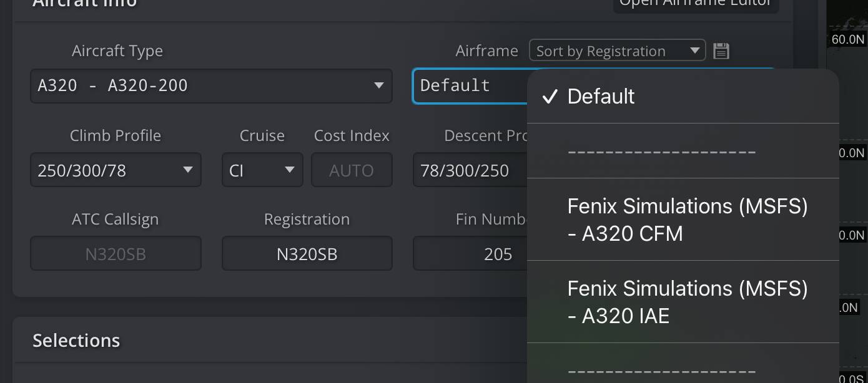The width and height of the screenshot is (868, 383).
Task: Click the Climb Profile label
Action: point(116,135)
